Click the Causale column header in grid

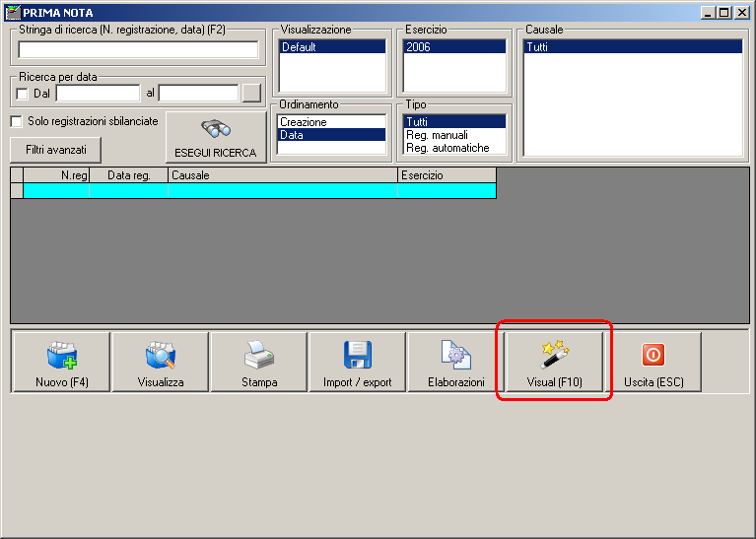click(283, 175)
